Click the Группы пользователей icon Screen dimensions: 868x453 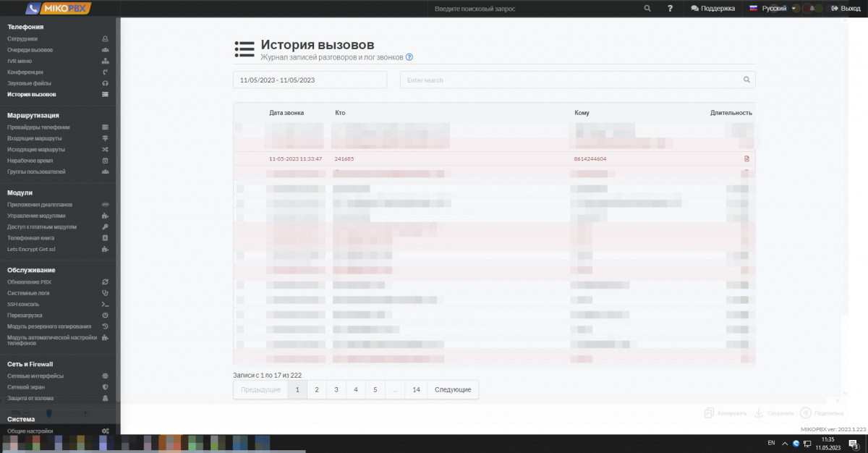point(106,172)
